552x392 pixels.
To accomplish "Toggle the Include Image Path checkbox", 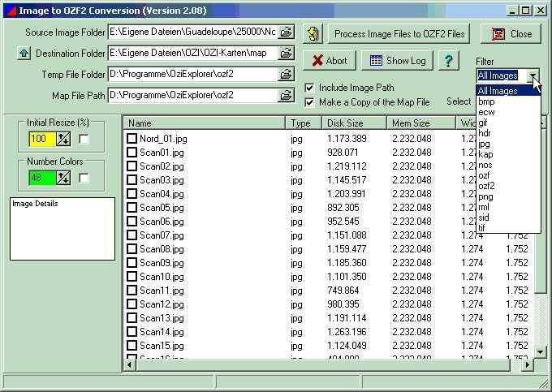I will pos(309,88).
